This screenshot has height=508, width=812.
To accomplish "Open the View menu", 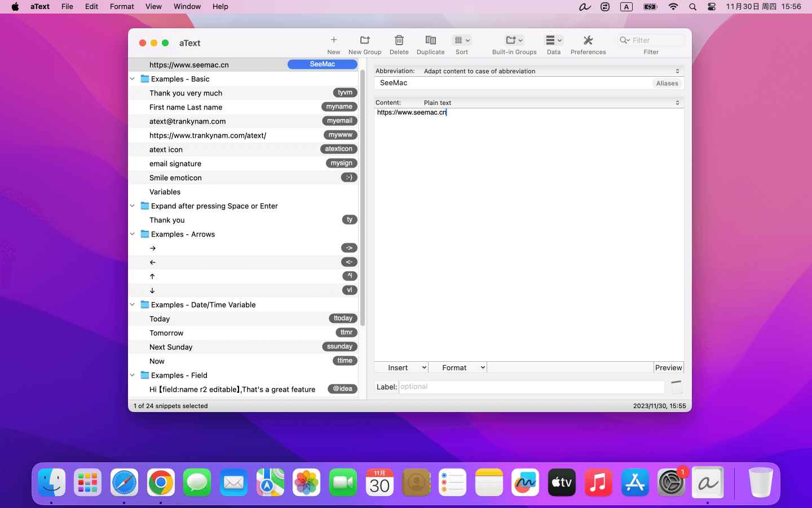I will pos(153,7).
